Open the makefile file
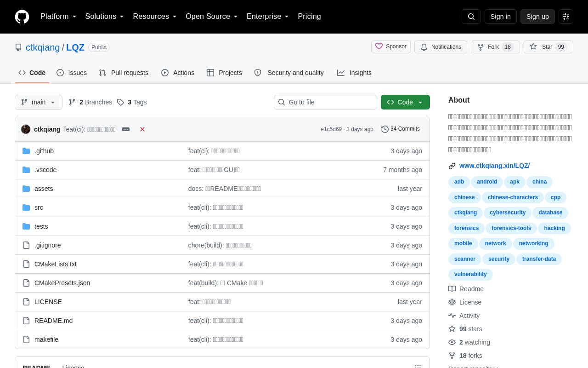 point(46,339)
